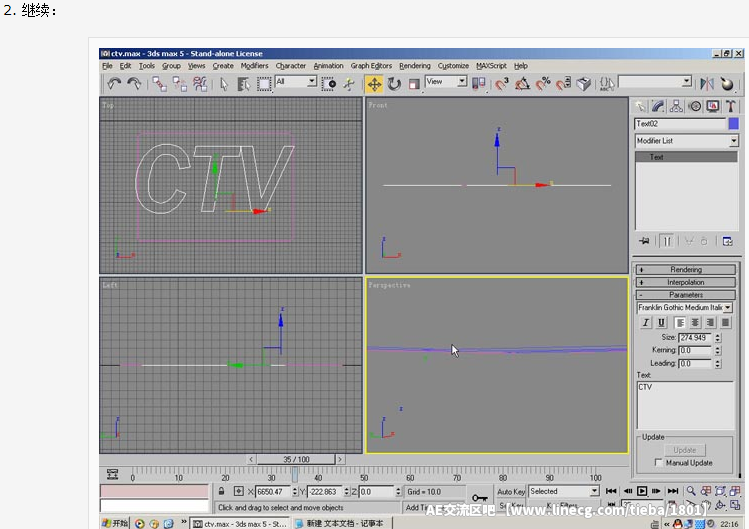749x529 pixels.
Task: Open the Animation menu
Action: click(328, 66)
